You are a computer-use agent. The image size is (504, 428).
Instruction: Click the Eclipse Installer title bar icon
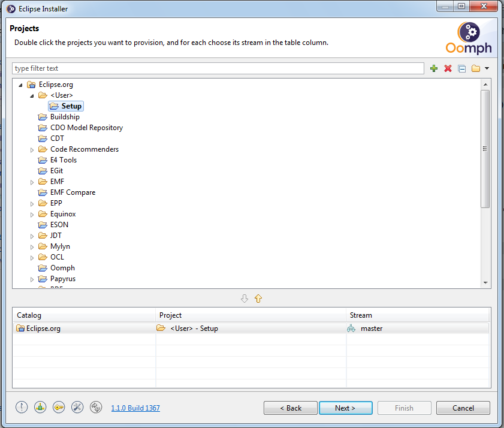tap(11, 8)
